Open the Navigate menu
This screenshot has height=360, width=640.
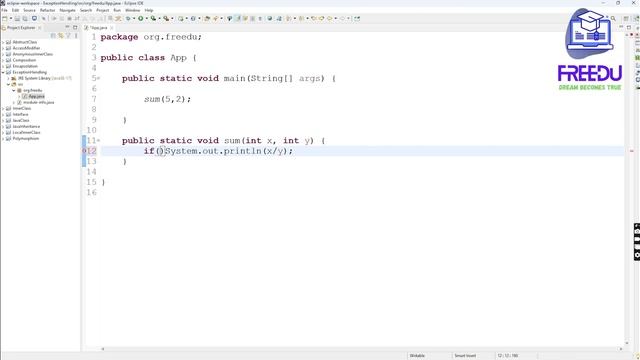(x=67, y=10)
